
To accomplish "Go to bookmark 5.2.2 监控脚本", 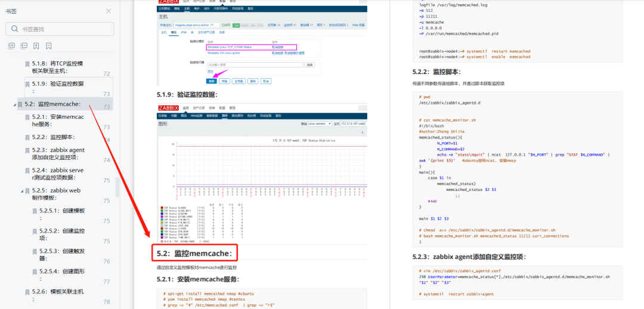I will point(54,137).
